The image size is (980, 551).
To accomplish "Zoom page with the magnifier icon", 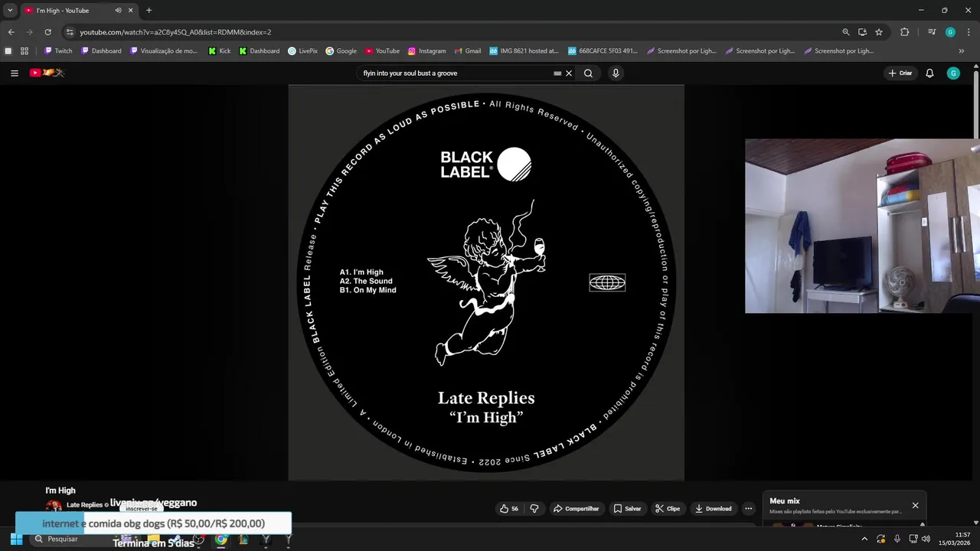I will pyautogui.click(x=846, y=32).
